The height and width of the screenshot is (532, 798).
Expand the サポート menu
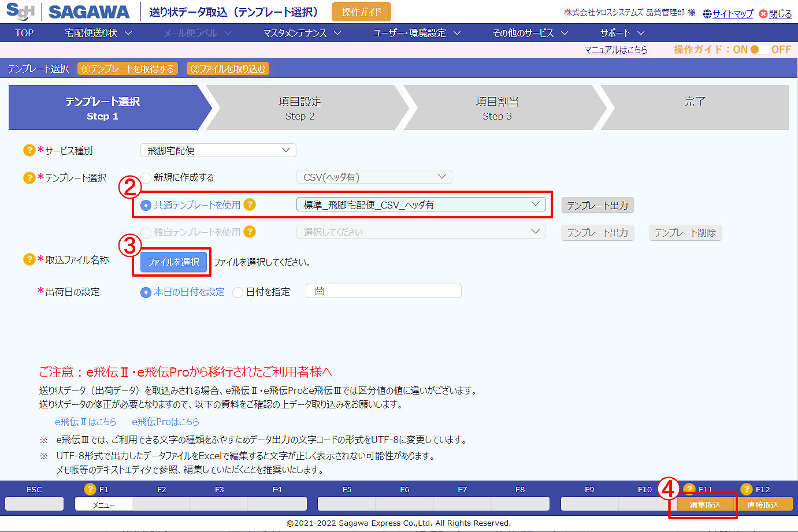click(x=622, y=33)
